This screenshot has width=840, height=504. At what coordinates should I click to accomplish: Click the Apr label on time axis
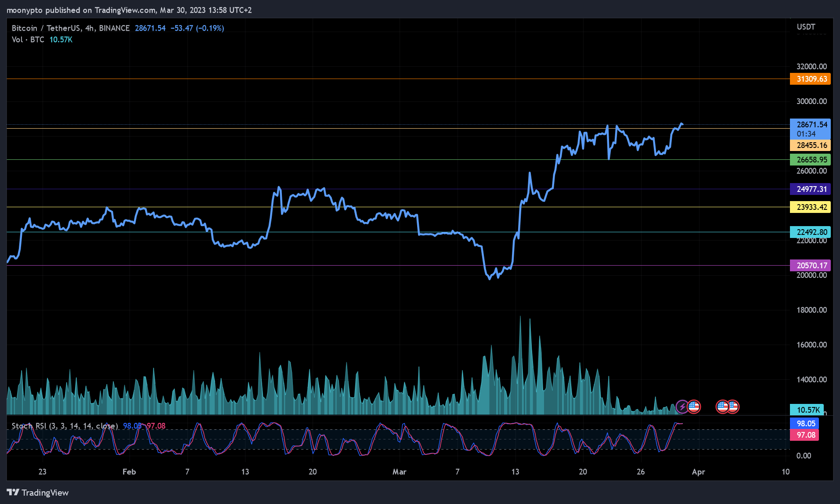(x=698, y=472)
